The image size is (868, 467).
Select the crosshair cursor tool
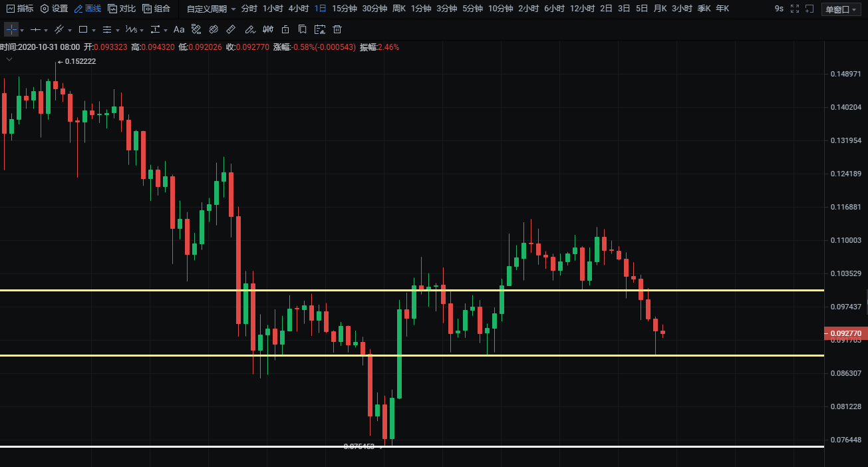[11, 29]
